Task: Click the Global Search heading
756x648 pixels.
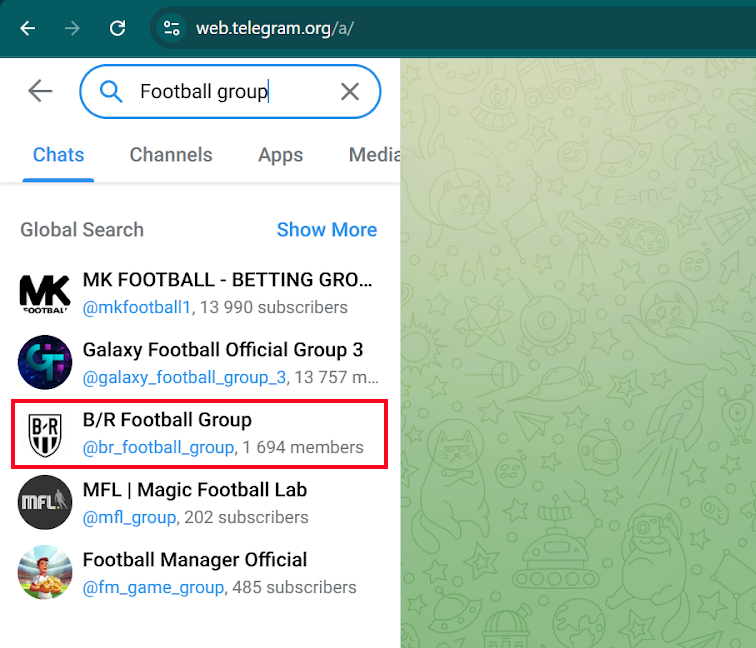Action: click(82, 230)
